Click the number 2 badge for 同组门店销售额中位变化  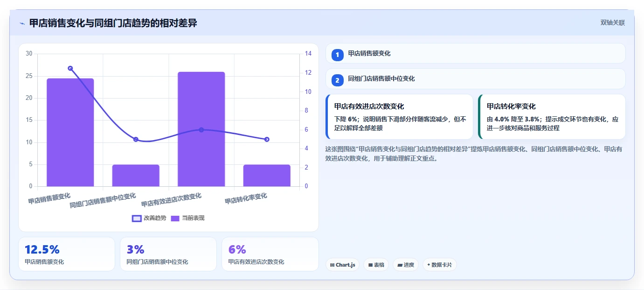[x=338, y=80]
